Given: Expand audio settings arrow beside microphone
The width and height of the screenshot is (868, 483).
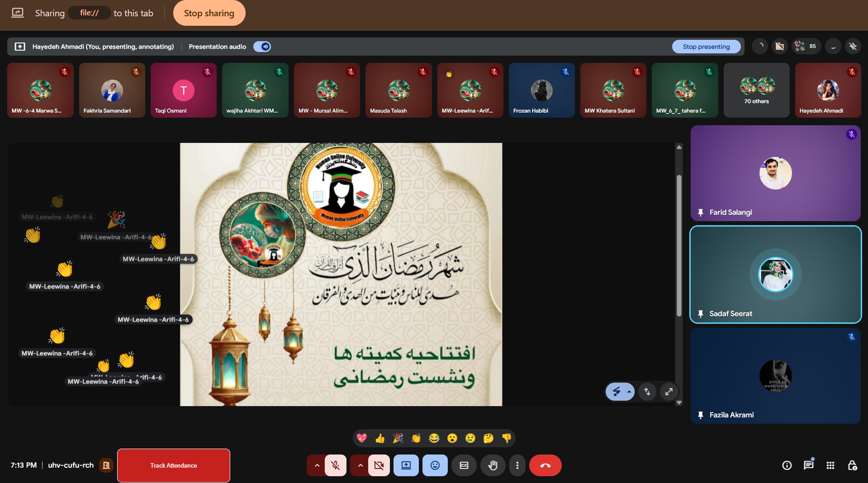Looking at the screenshot, I should [317, 465].
